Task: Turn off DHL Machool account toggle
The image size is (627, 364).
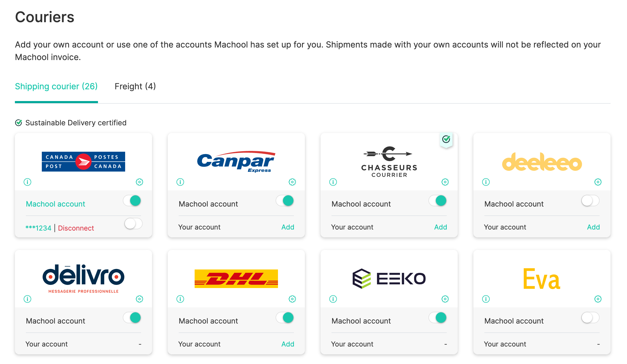Action: point(285,318)
